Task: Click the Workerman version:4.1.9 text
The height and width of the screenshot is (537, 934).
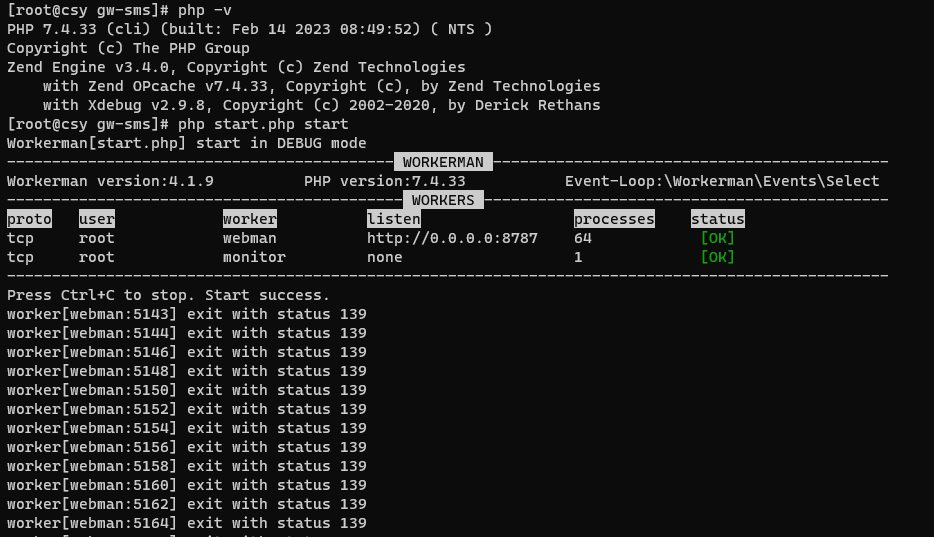Action: (110, 181)
